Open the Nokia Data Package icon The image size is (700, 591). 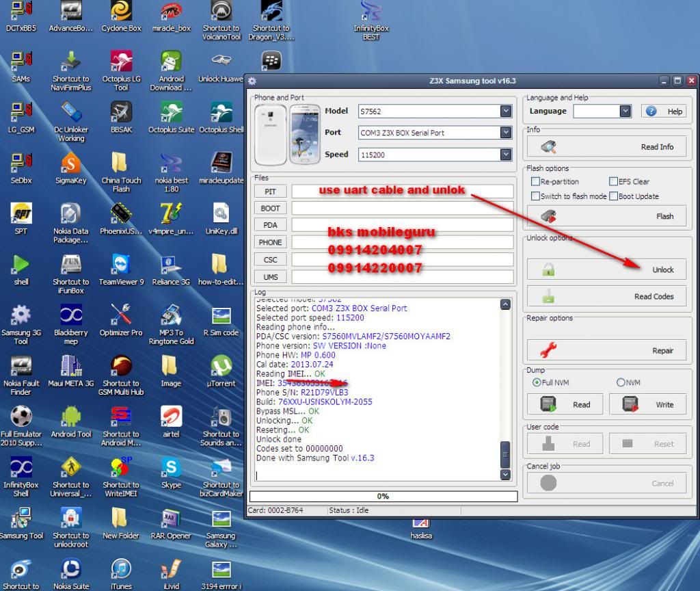pos(70,223)
